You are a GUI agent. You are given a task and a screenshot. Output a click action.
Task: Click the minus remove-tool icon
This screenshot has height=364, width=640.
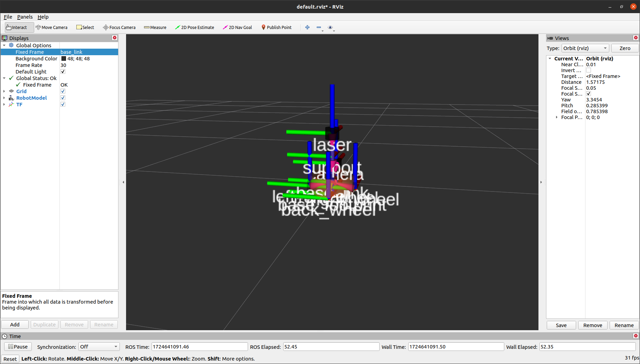point(319,27)
